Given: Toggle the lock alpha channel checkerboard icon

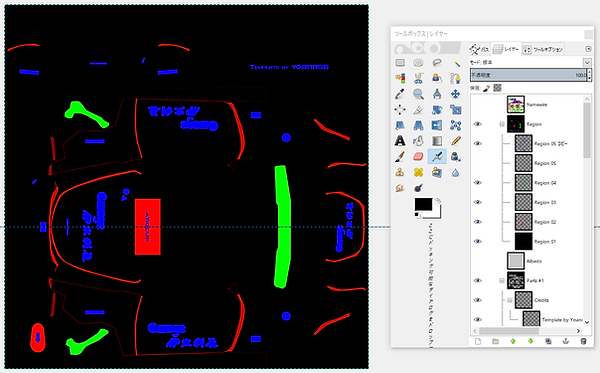Looking at the screenshot, I should [x=497, y=88].
